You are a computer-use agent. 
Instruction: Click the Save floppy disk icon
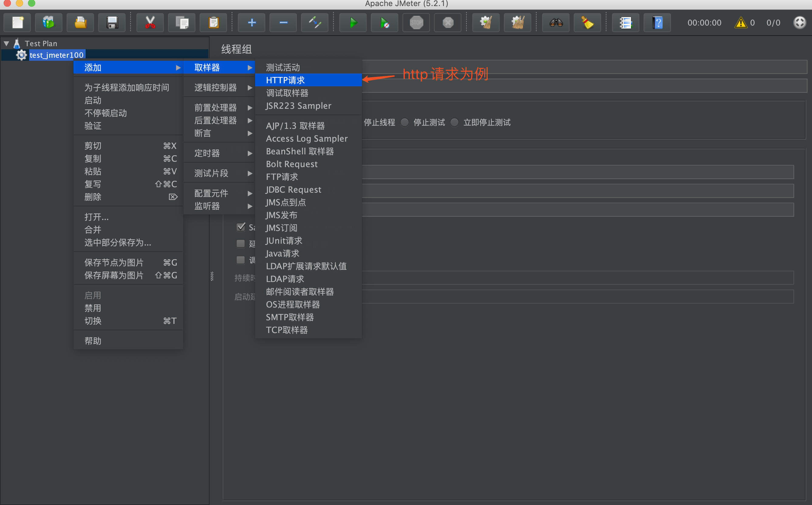click(x=112, y=23)
